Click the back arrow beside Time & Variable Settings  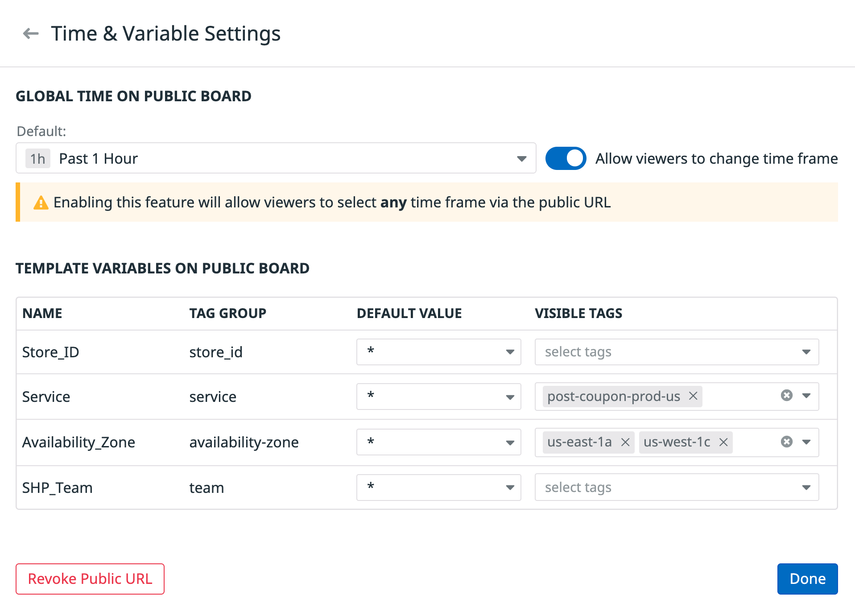tap(30, 33)
